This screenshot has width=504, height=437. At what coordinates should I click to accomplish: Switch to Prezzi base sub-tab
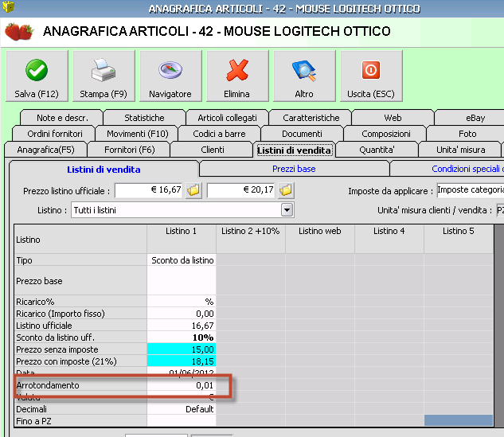click(294, 169)
